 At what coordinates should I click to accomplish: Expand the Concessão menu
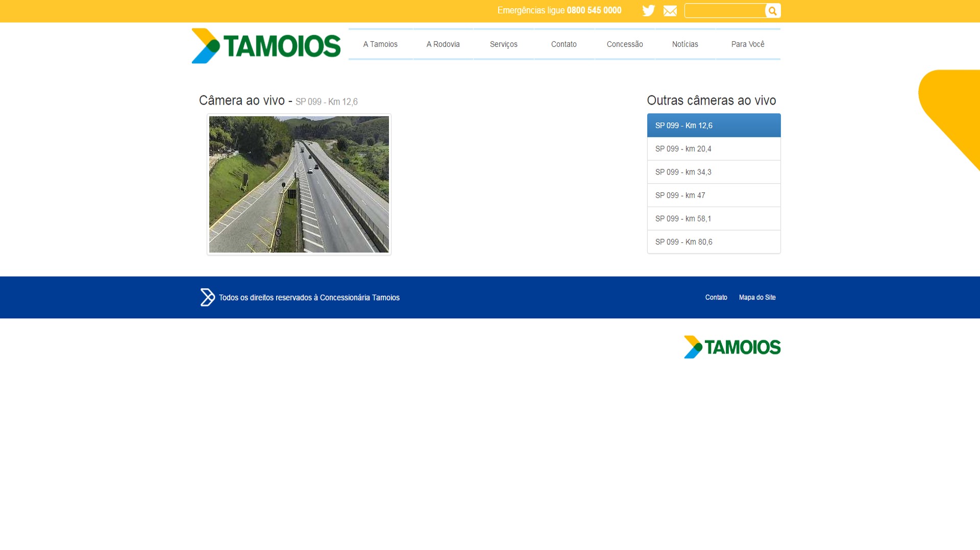pyautogui.click(x=625, y=44)
